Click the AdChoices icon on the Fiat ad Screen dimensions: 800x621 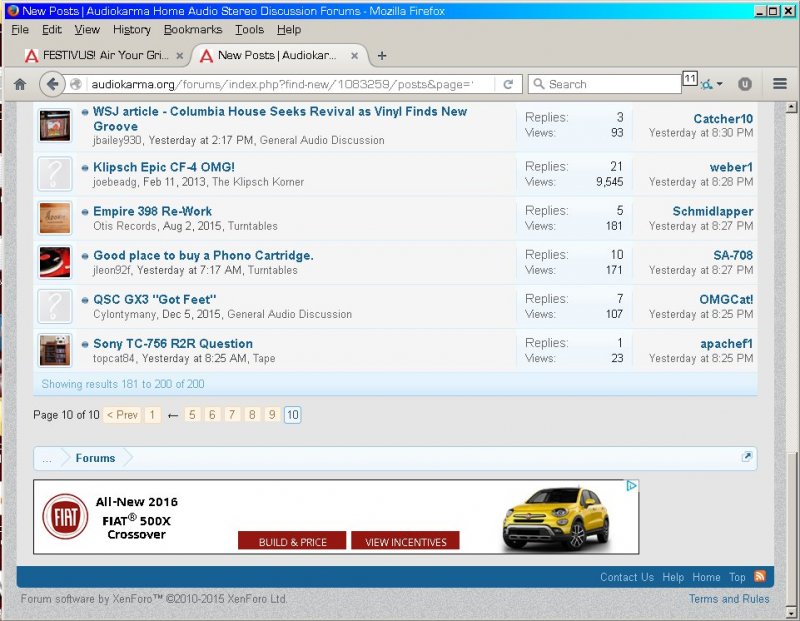click(x=631, y=486)
